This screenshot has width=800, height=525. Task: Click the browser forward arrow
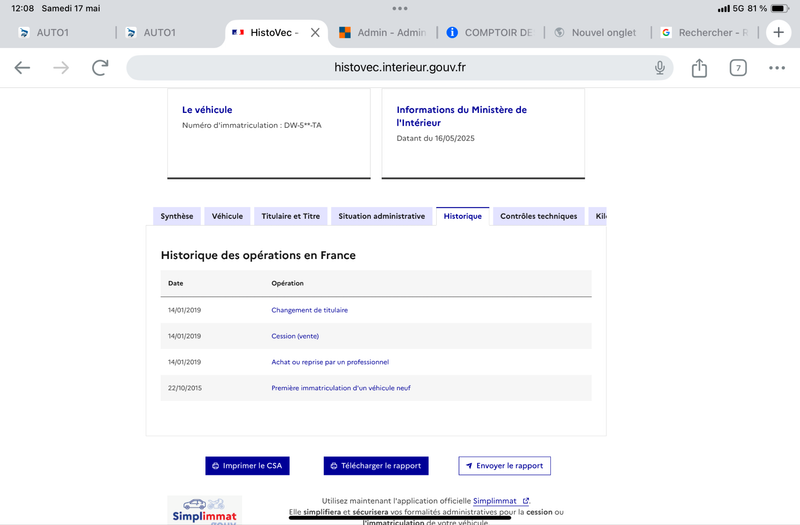click(61, 67)
